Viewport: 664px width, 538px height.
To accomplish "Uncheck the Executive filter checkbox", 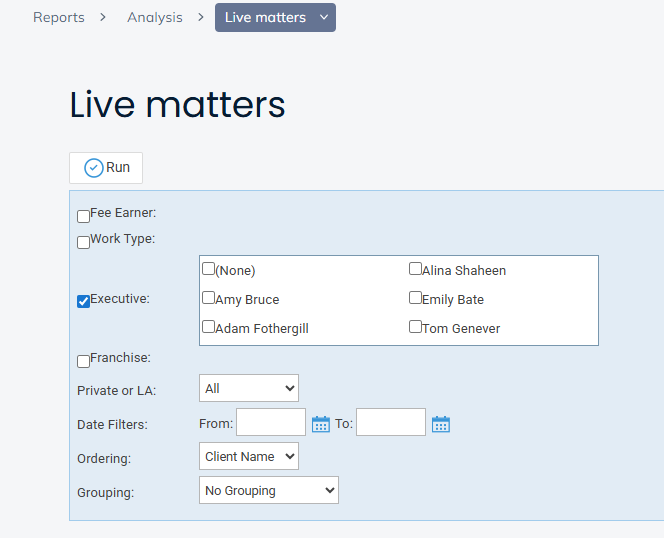I will 84,301.
